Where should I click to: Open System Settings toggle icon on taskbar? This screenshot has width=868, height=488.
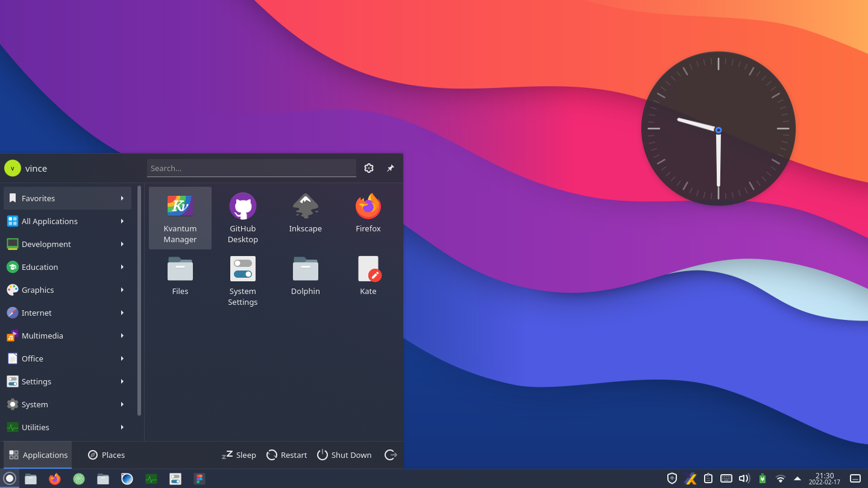pyautogui.click(x=175, y=479)
